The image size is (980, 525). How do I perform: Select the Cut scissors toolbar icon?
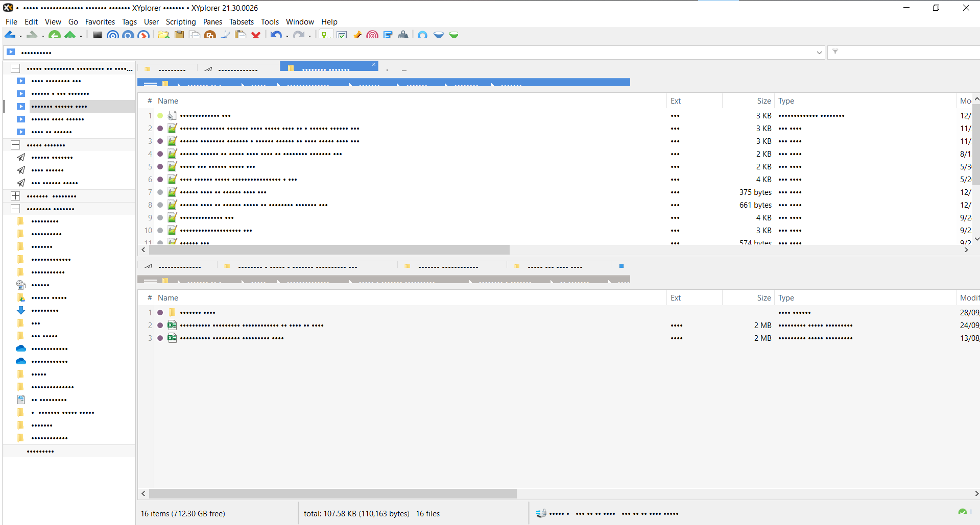tap(225, 35)
